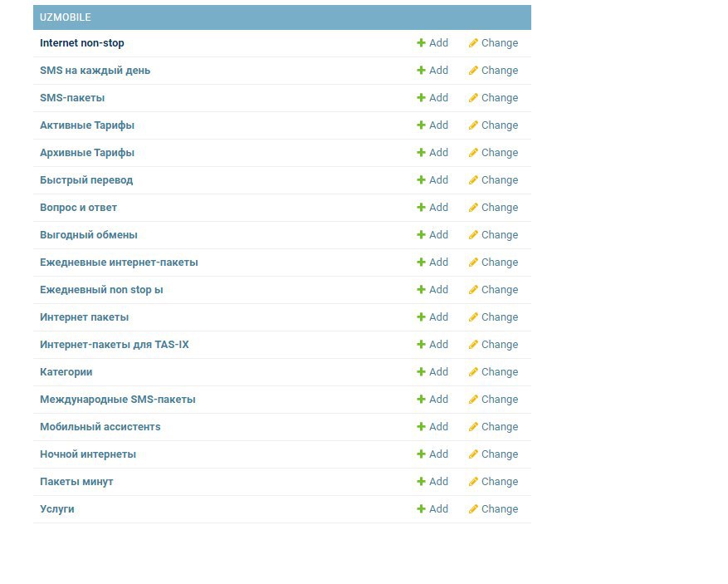Click Change for Мобильный ассистентs
This screenshot has height=584, width=728.
(x=493, y=426)
